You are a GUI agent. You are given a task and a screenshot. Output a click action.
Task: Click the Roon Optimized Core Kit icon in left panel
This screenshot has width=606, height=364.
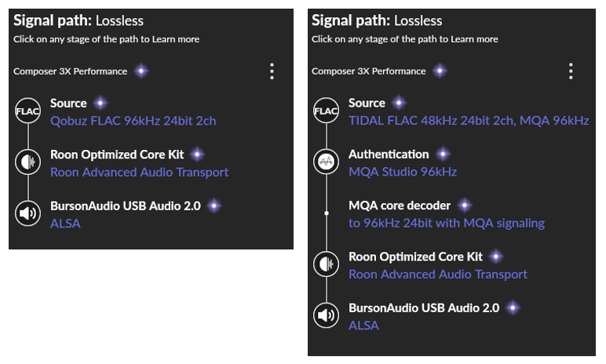click(27, 162)
